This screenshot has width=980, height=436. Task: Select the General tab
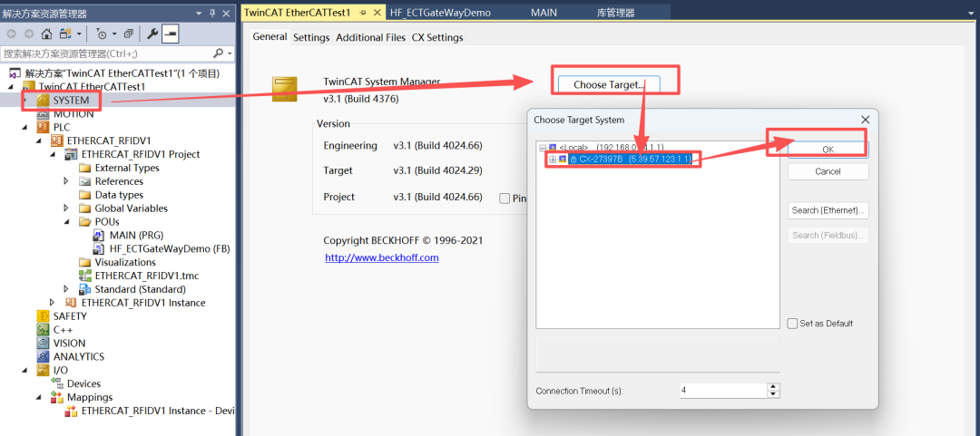click(x=269, y=37)
